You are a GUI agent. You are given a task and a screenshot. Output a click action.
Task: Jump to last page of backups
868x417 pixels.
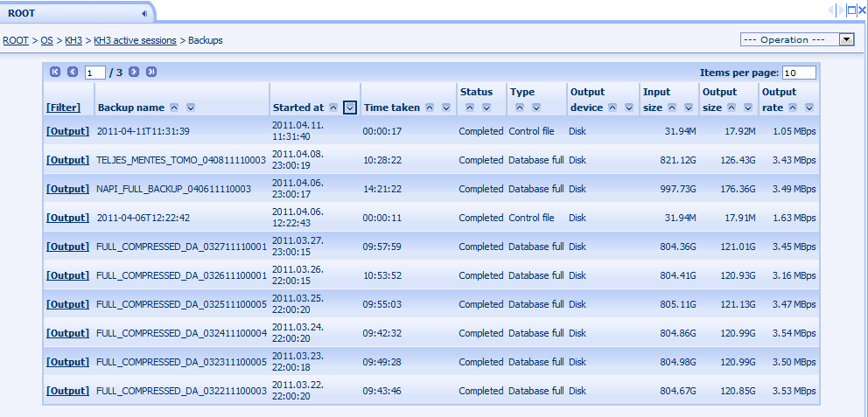point(151,72)
